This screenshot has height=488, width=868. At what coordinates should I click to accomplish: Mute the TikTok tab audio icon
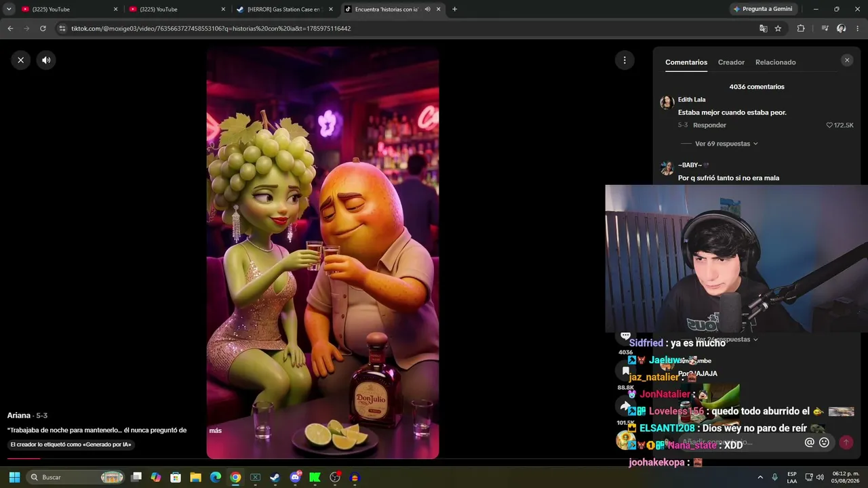(427, 9)
